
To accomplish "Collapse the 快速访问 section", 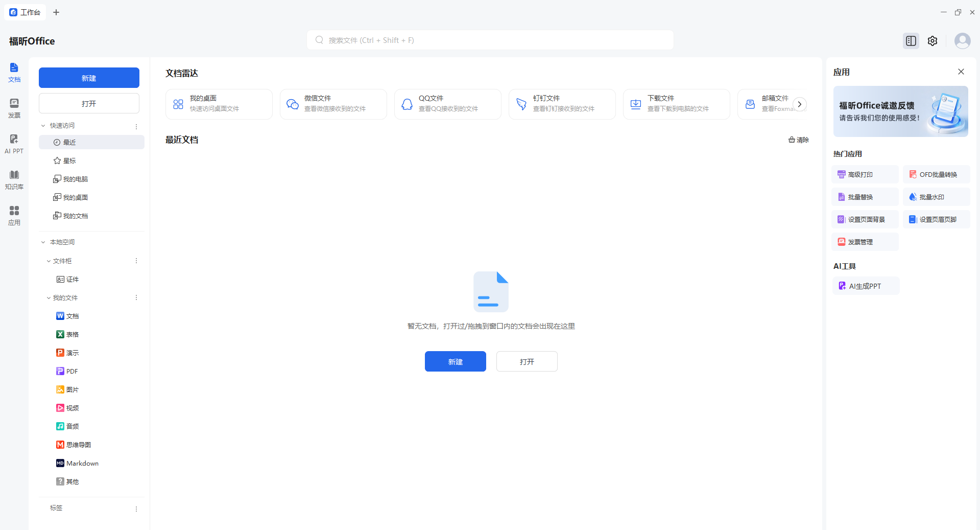I will click(43, 126).
